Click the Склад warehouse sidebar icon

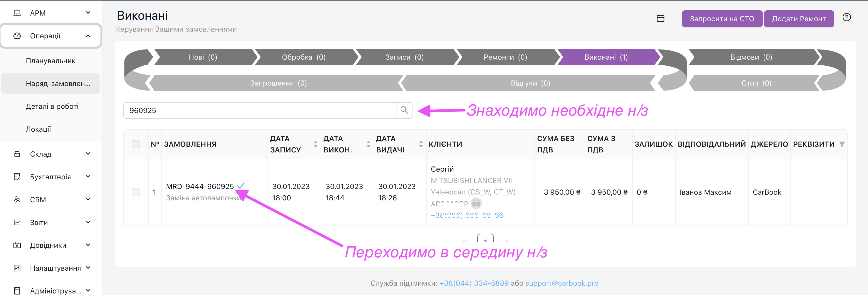(x=17, y=154)
